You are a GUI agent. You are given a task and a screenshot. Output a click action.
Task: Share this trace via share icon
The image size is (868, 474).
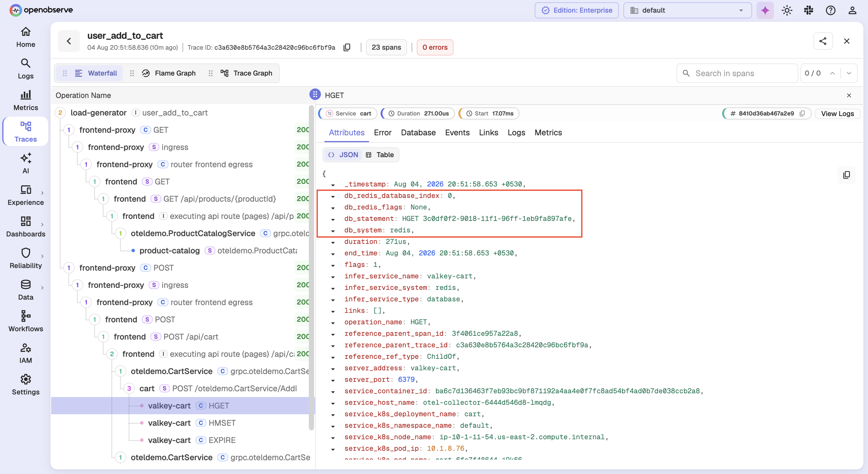(823, 41)
